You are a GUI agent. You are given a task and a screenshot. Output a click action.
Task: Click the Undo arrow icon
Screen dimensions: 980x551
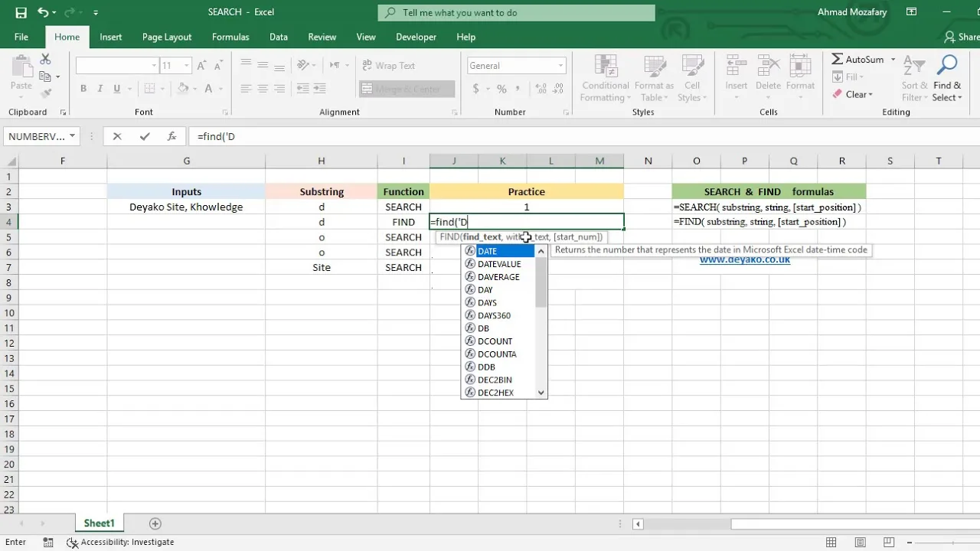click(x=43, y=12)
